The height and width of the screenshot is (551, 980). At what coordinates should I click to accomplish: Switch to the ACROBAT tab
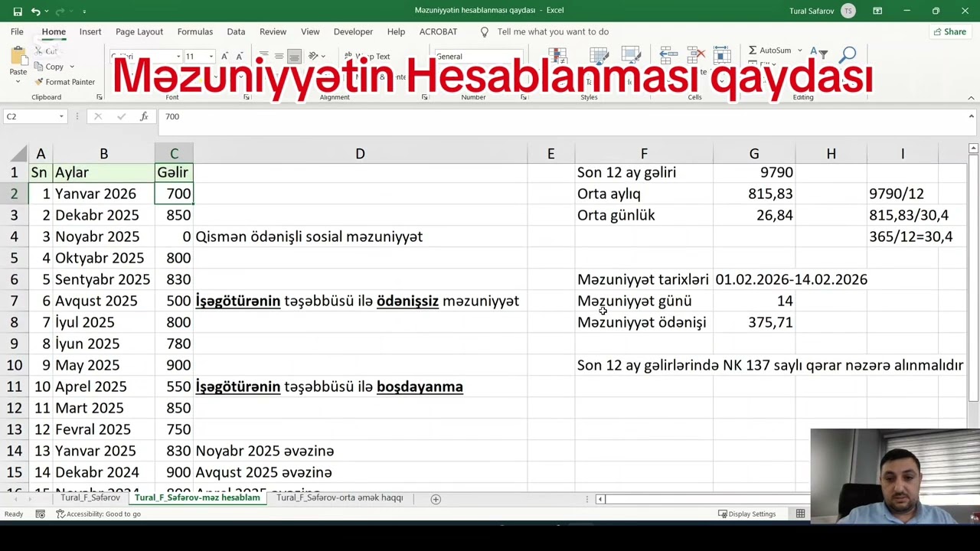(x=438, y=31)
